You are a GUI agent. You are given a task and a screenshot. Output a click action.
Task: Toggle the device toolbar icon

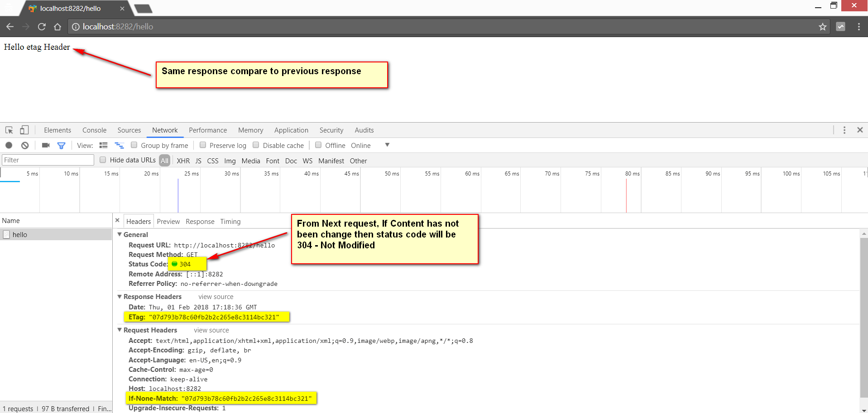pyautogui.click(x=24, y=130)
